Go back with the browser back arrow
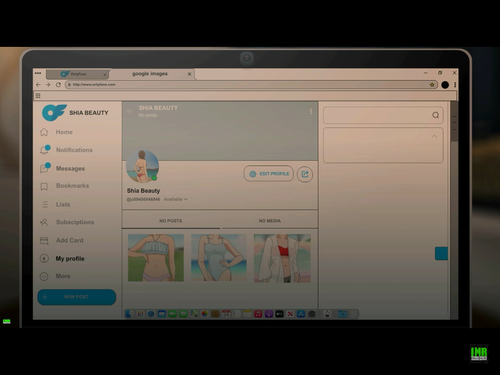 pos(38,85)
